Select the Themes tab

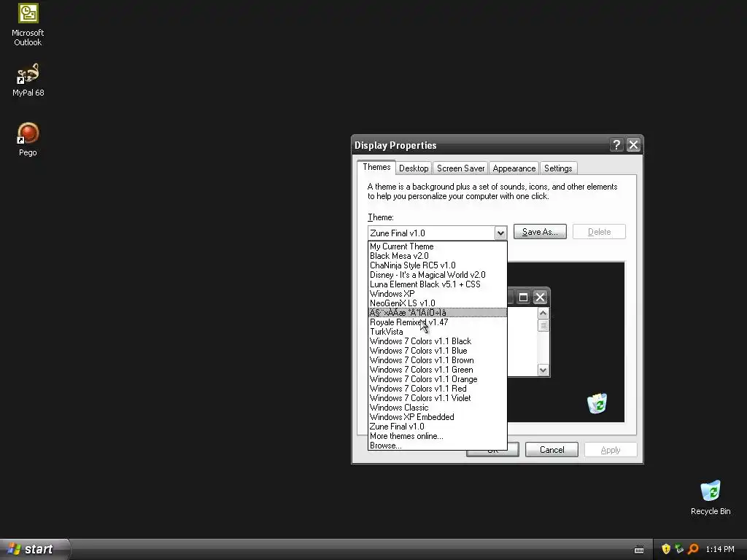pyautogui.click(x=376, y=167)
